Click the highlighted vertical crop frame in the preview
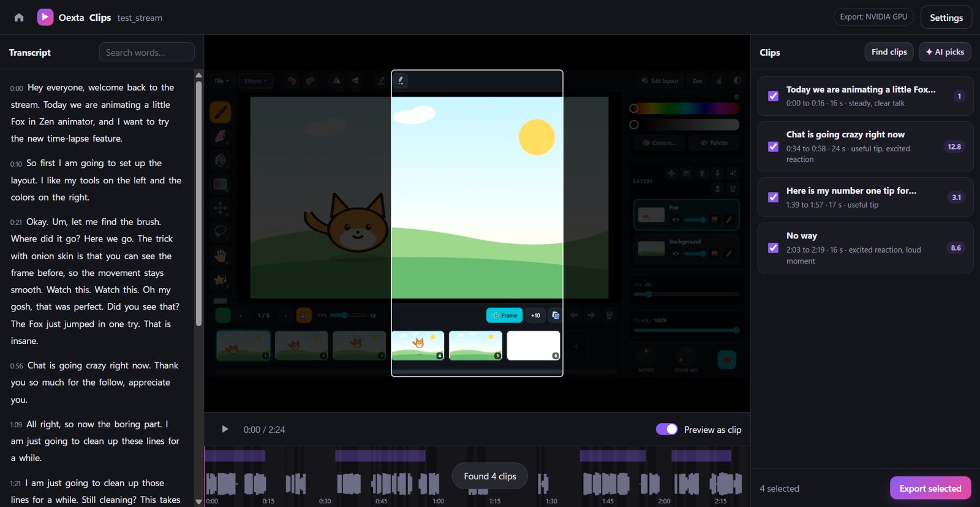 coord(477,223)
